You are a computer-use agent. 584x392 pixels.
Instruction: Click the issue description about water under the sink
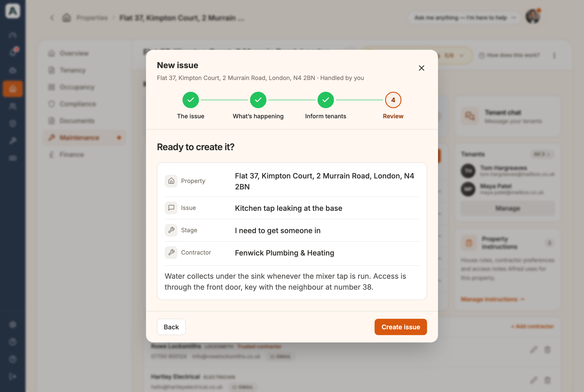pyautogui.click(x=285, y=281)
